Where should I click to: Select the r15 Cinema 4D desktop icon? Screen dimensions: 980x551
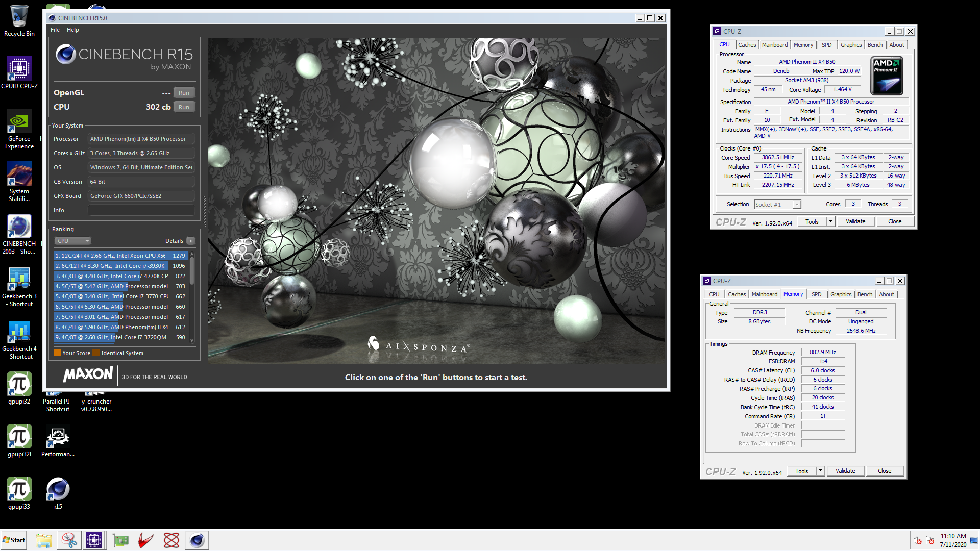point(58,493)
